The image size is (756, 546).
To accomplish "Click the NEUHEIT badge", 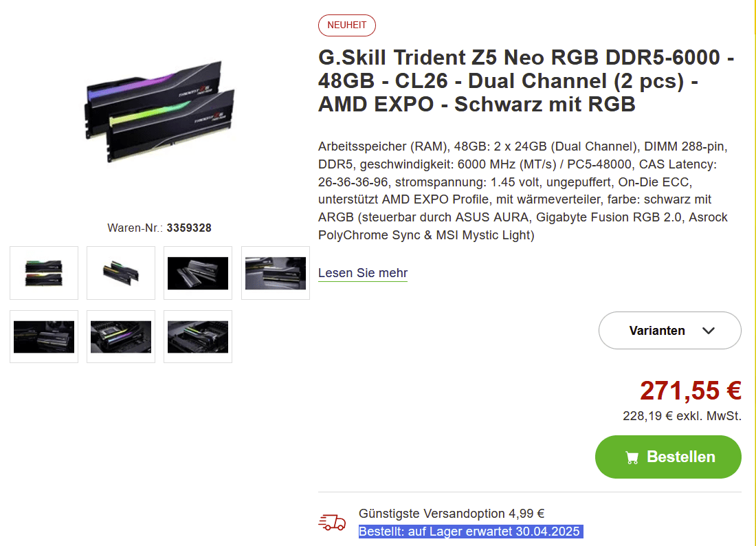I will tap(346, 25).
